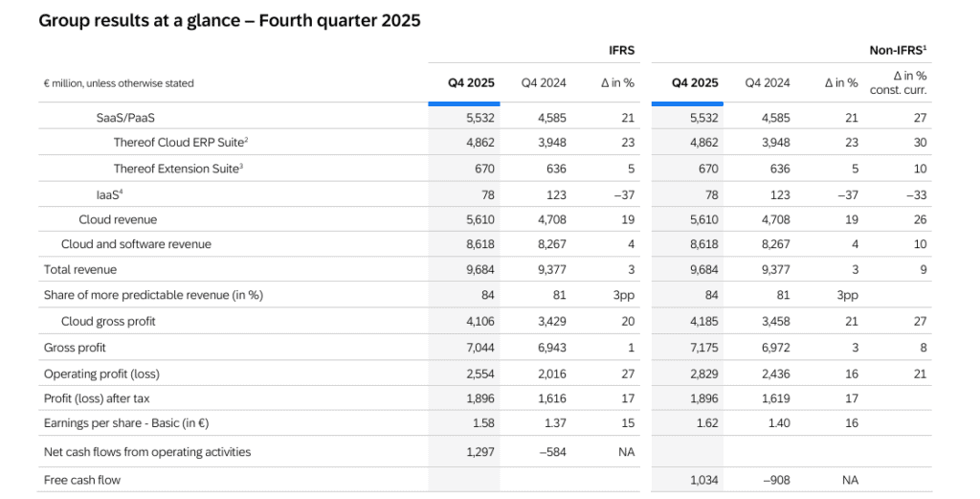
Task: Select the IFRS column group header
Action: [621, 50]
